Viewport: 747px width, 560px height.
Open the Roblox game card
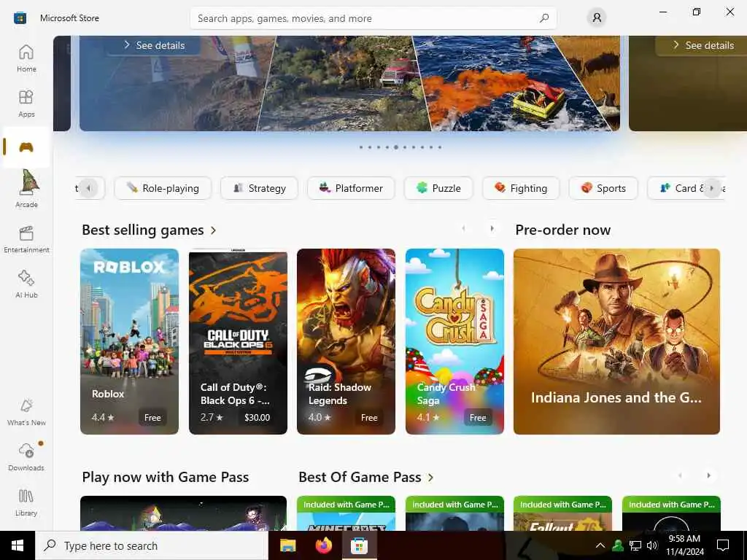tap(130, 341)
